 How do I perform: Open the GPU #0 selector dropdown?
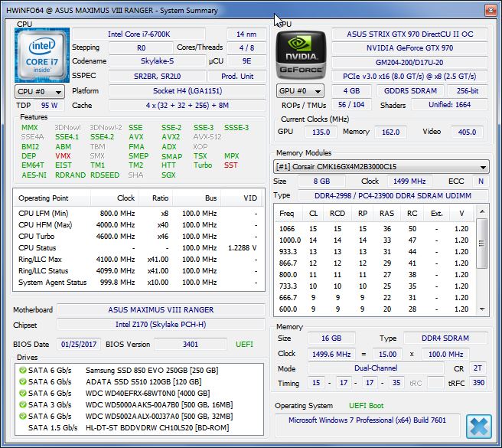click(x=300, y=91)
